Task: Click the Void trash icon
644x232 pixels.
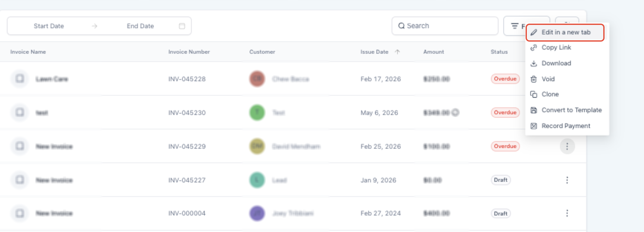Action: click(534, 79)
